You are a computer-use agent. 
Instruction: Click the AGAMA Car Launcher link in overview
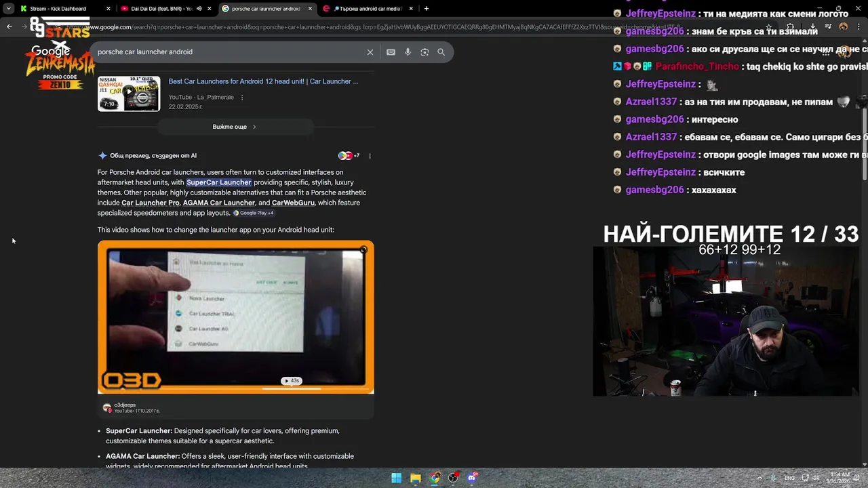tap(219, 203)
